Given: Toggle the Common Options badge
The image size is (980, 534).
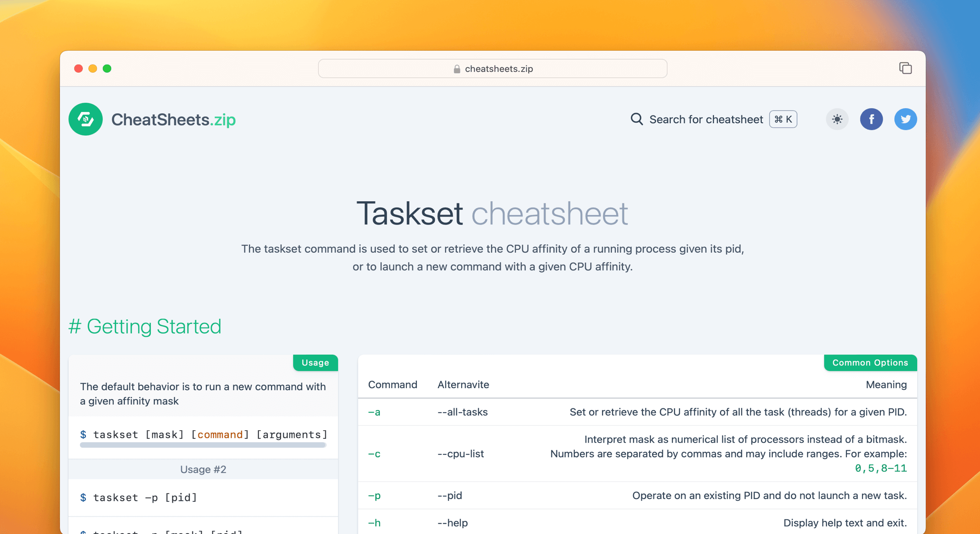Looking at the screenshot, I should pyautogui.click(x=870, y=363).
